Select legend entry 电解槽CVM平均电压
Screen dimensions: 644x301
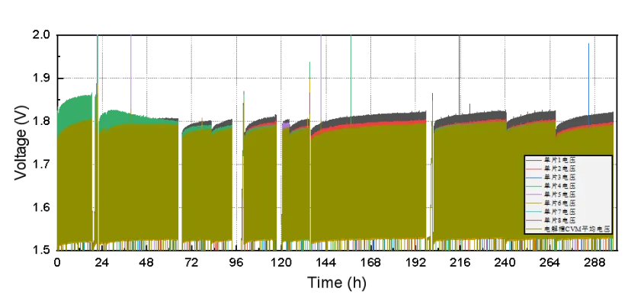[x=568, y=229]
